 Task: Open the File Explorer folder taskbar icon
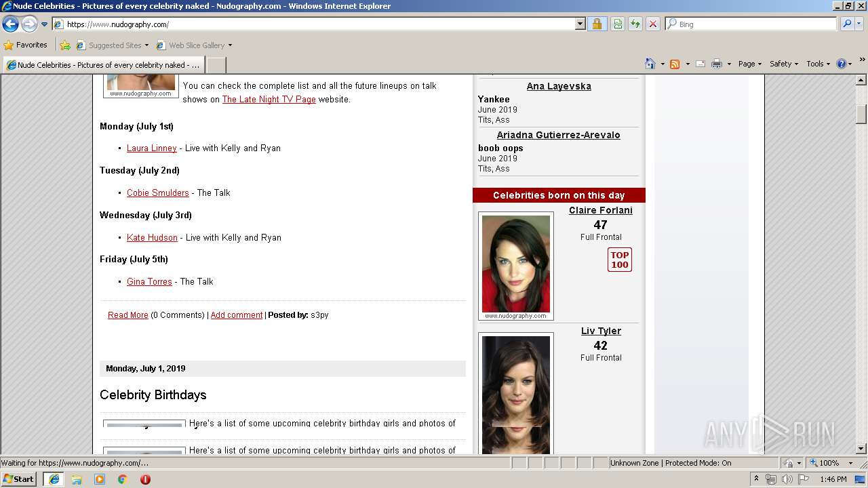click(77, 479)
